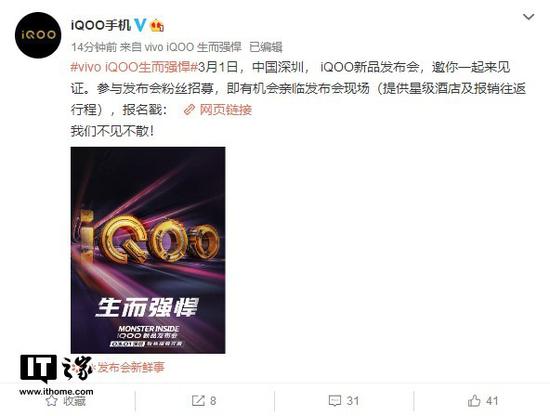Viewport: 550px width, 416px height.
Task: Open the 发布会新鲜事 topic link
Action: 130,367
